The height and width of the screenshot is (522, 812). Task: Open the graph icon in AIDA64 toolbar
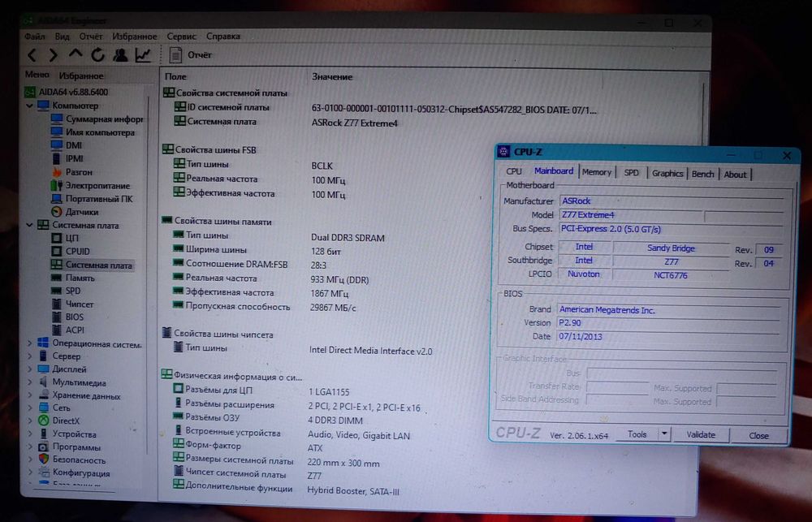[x=143, y=54]
